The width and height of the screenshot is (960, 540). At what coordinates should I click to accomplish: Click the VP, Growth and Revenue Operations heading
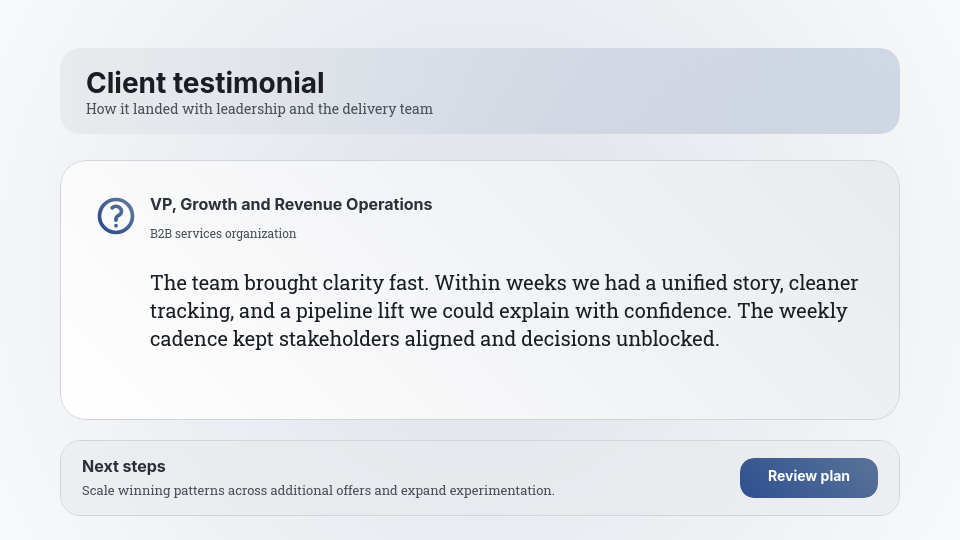pos(291,204)
